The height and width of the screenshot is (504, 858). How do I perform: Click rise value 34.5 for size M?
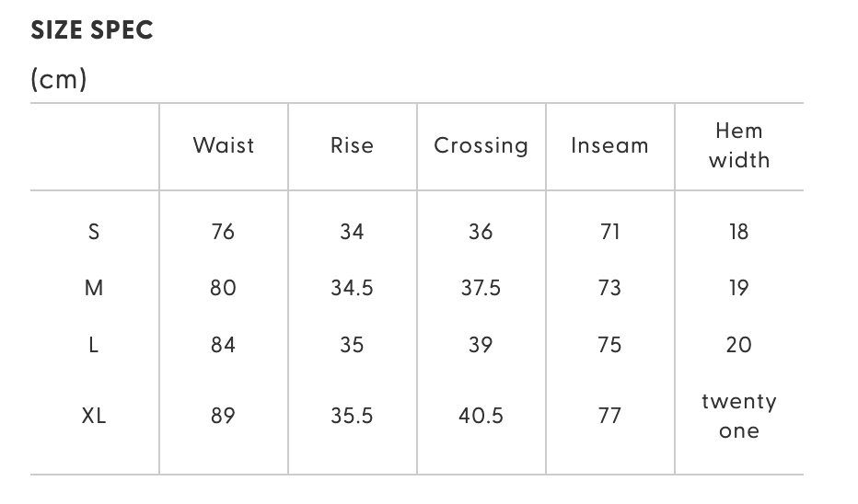coord(352,288)
